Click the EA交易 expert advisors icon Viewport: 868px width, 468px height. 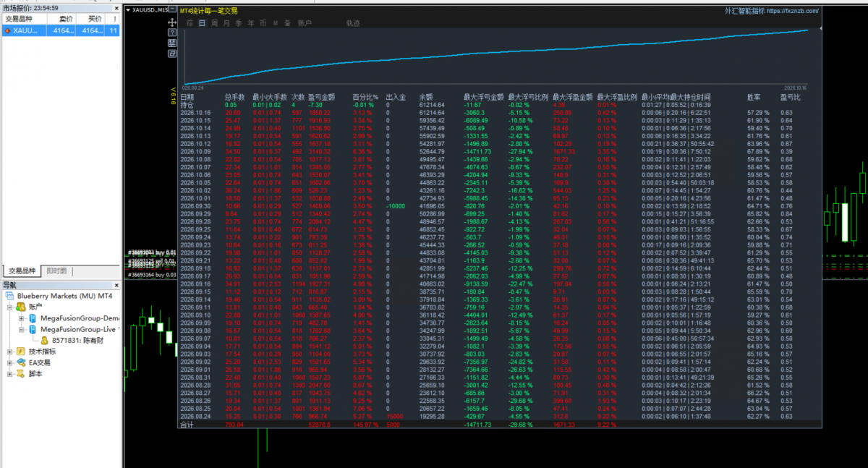coord(20,362)
